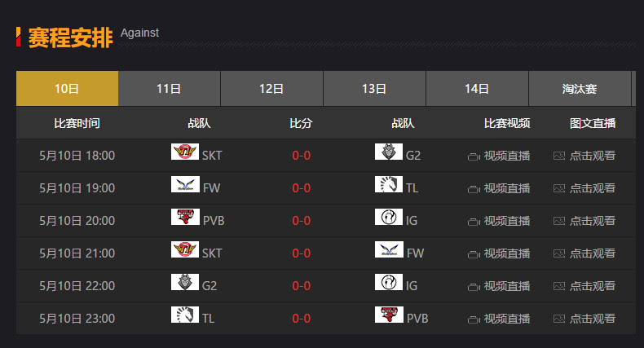Click the camera icon for the 21:00 match video

(474, 254)
